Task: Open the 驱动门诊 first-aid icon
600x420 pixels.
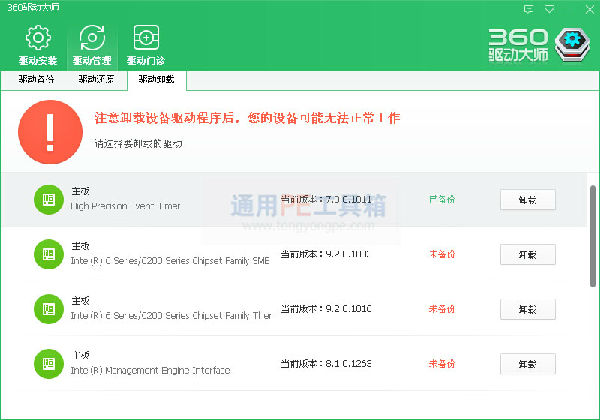Action: coord(146,37)
